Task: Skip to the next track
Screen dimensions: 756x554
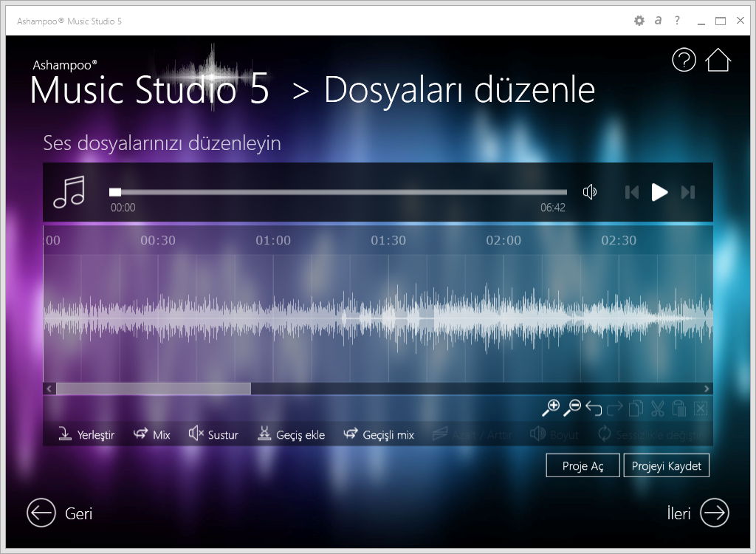Action: (688, 192)
